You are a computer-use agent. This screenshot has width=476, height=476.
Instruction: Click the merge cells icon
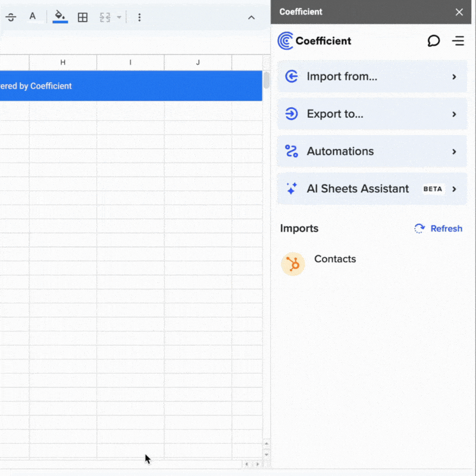[105, 17]
